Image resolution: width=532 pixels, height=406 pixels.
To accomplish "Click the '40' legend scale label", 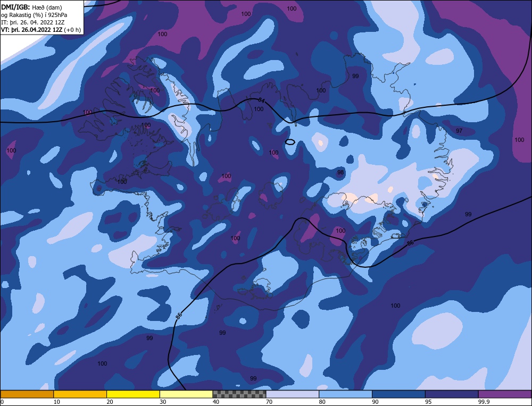I will pos(216,402).
